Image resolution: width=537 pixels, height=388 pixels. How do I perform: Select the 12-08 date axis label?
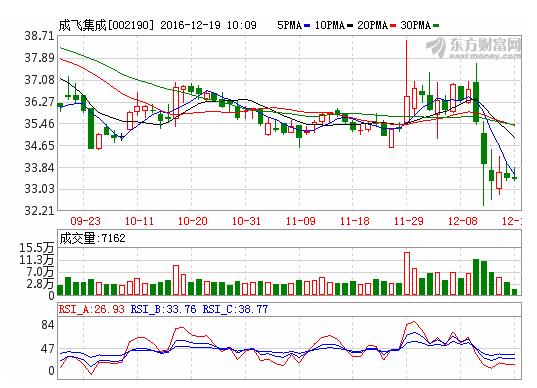click(463, 221)
